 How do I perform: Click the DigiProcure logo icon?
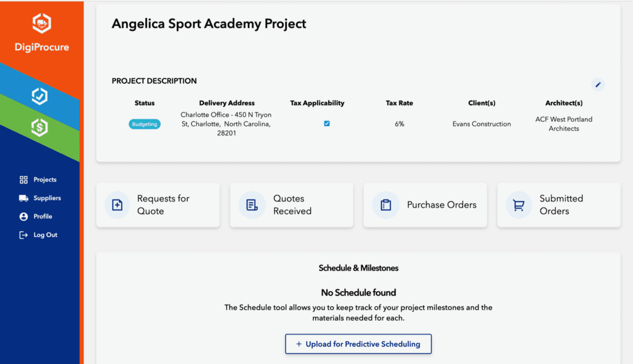[41, 24]
